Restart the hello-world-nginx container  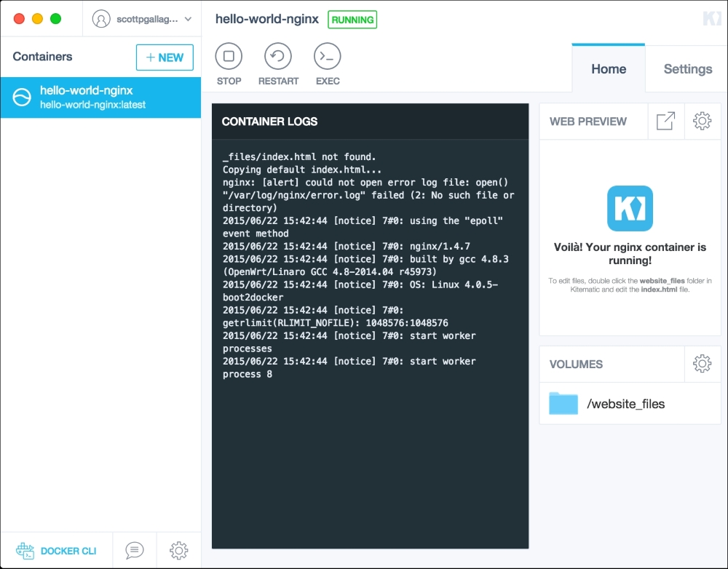pos(277,56)
